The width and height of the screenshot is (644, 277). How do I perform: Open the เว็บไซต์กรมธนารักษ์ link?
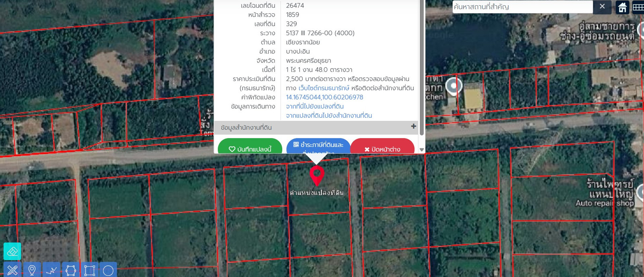click(x=324, y=88)
